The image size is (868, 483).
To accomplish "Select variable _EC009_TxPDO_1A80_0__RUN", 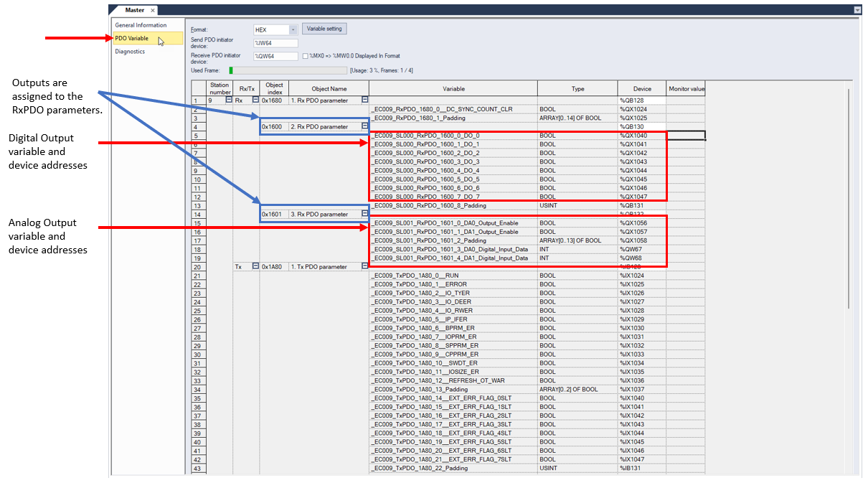I will click(x=453, y=276).
